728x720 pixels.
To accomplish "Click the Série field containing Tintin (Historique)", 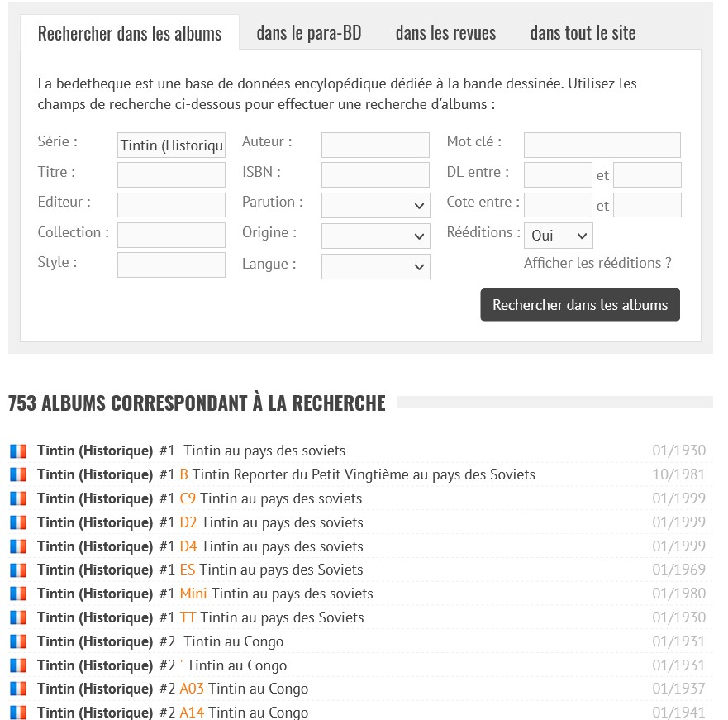I will 171,145.
